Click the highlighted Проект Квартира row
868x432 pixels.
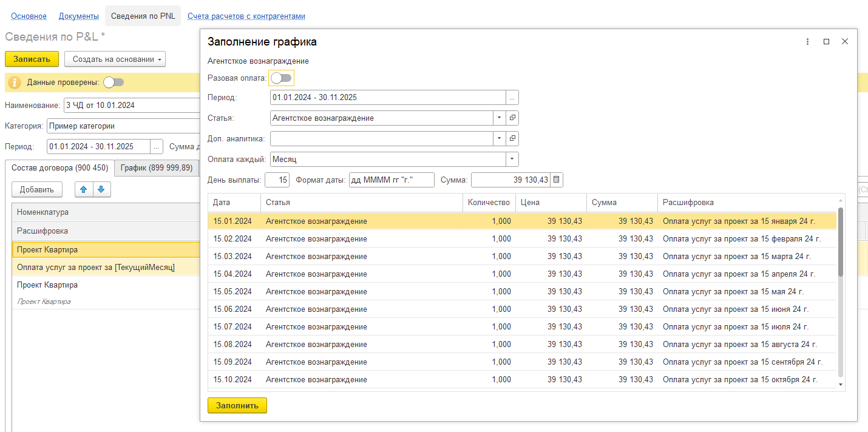click(x=106, y=249)
